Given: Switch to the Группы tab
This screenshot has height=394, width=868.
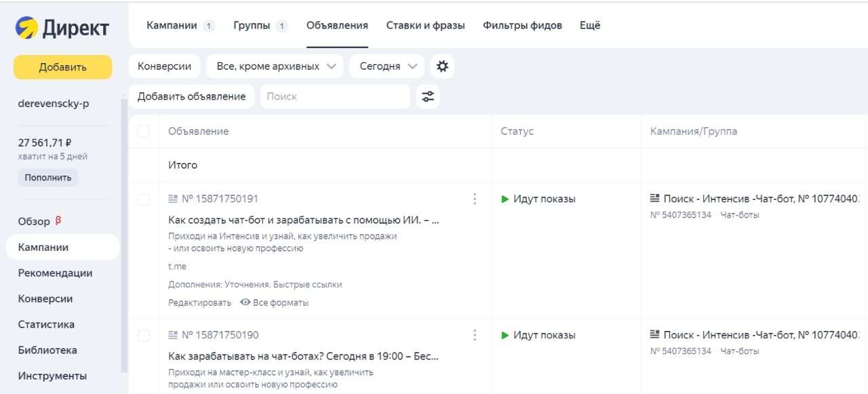Looking at the screenshot, I should [252, 25].
